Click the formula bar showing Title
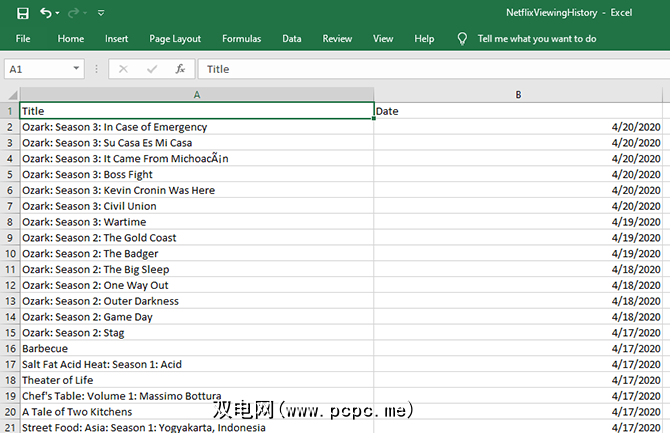Viewport: 670px width, 433px height. click(430, 69)
